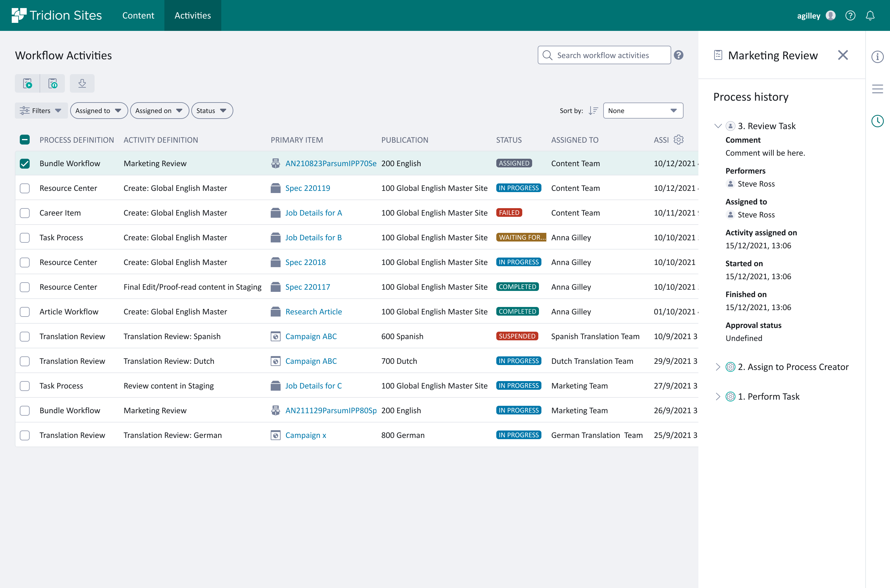This screenshot has height=588, width=890.
Task: Click the search workflow activities field
Action: pyautogui.click(x=604, y=55)
